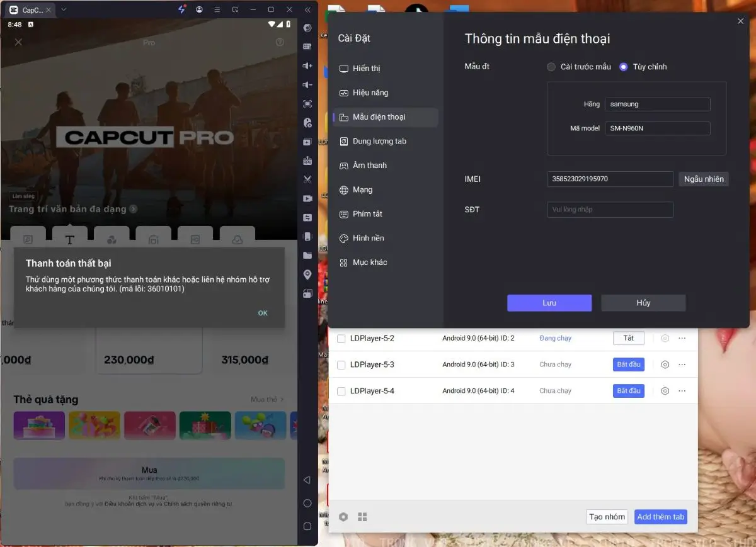Click the lightning booster icon in title bar

point(182,9)
